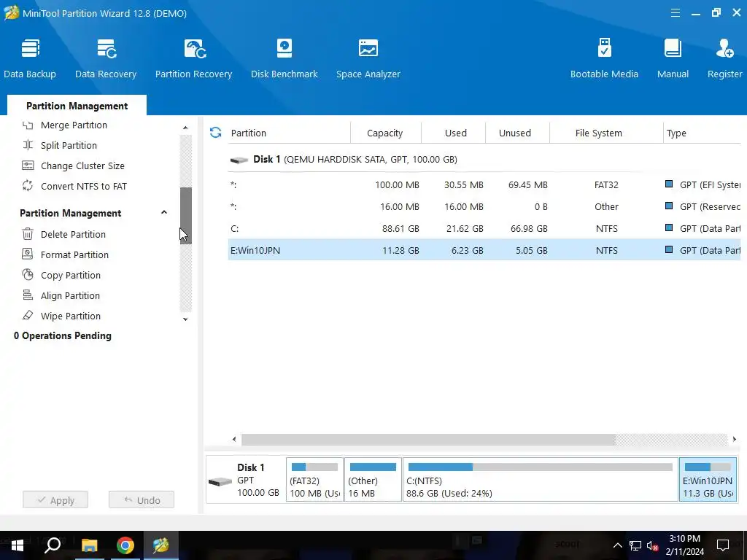Click the horizontal scrollbar thumb

click(427, 439)
